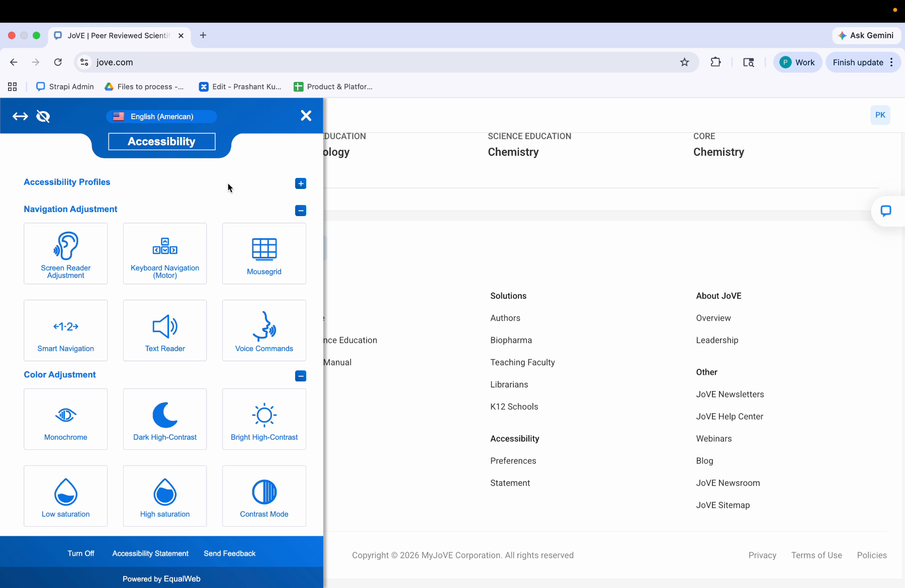Close the JoVE tab

(181, 36)
